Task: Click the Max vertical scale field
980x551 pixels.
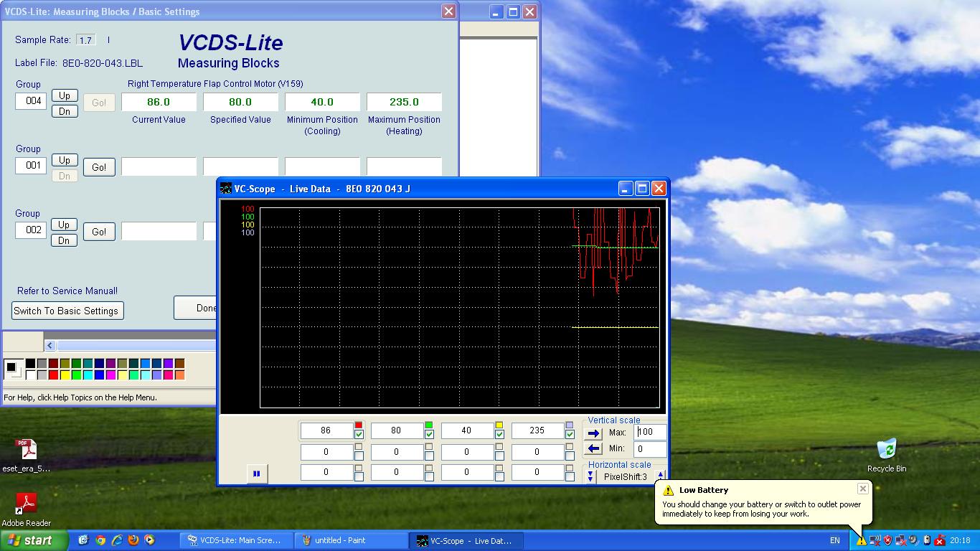Action: 650,432
